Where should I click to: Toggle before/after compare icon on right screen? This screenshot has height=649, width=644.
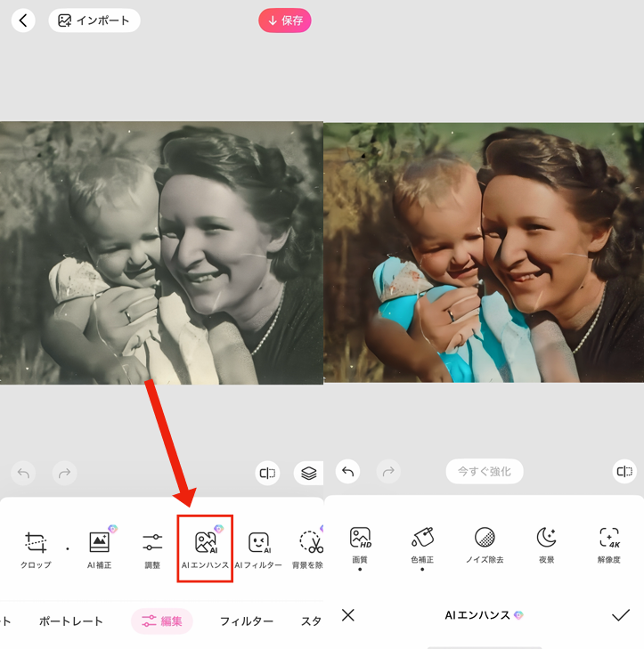[x=625, y=472]
